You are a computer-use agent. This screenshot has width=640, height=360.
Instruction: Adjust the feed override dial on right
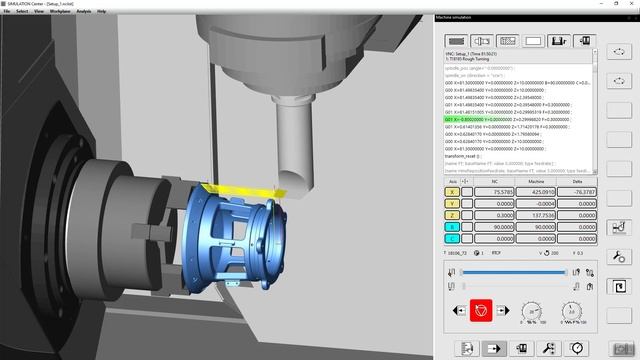tap(572, 311)
